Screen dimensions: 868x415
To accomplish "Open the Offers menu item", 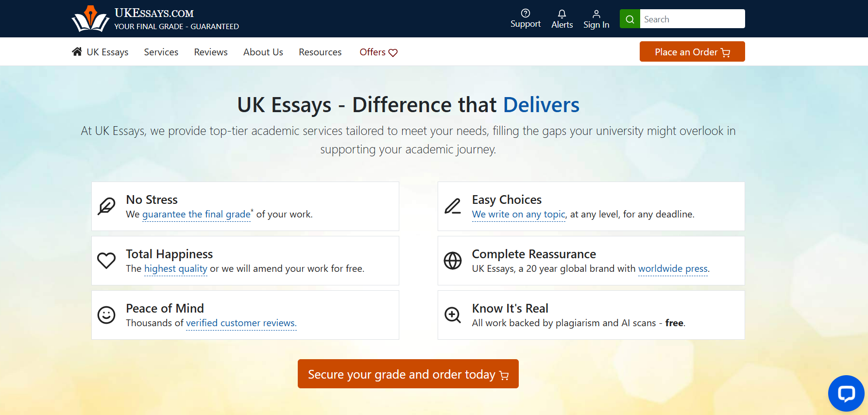I will click(x=378, y=52).
